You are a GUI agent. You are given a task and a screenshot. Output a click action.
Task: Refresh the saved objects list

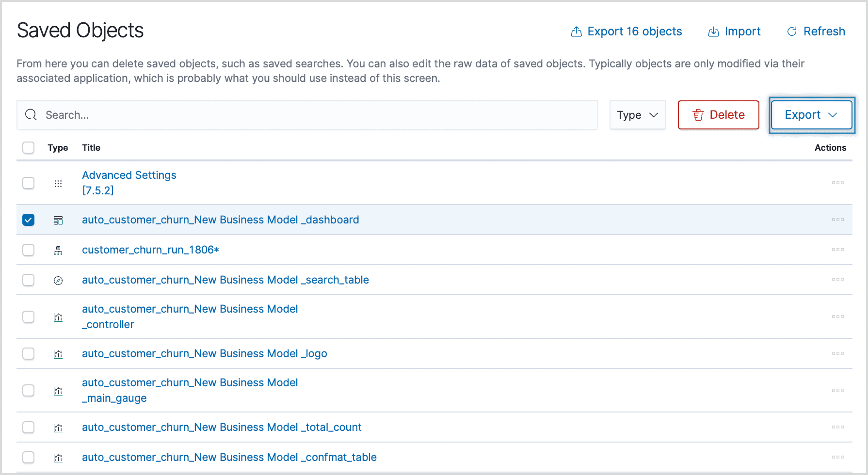coord(816,32)
